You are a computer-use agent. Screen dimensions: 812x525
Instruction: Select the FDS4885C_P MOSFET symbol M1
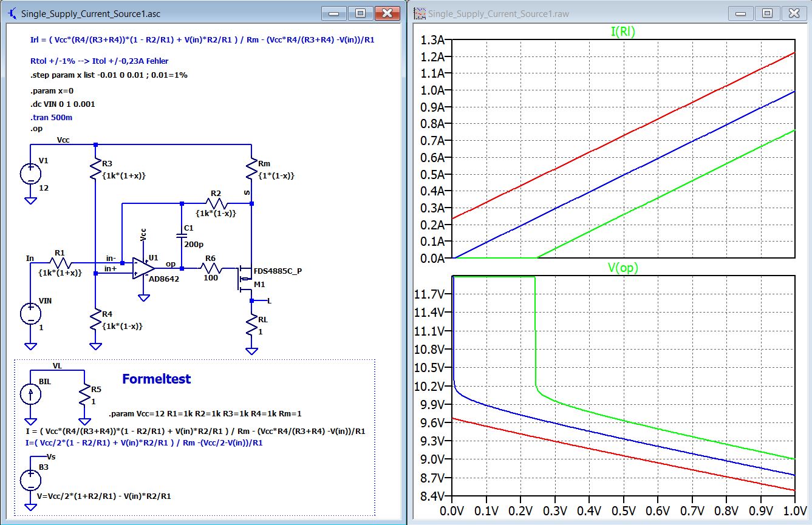(x=245, y=279)
